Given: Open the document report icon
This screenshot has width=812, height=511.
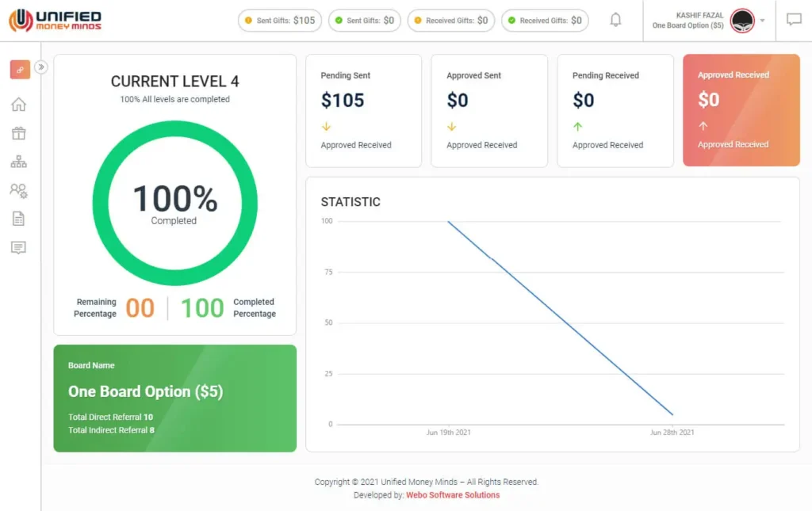Looking at the screenshot, I should coord(18,219).
